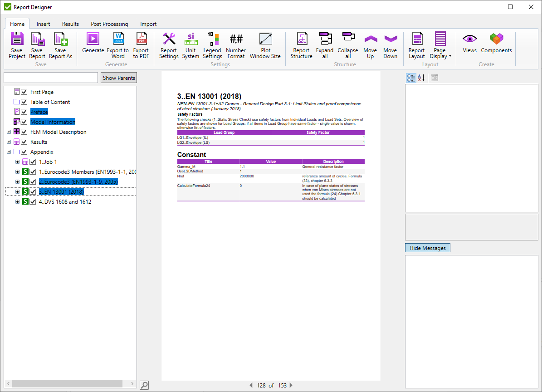This screenshot has height=392, width=542.
Task: Toggle the FEM Model Description checkbox
Action: (x=24, y=132)
